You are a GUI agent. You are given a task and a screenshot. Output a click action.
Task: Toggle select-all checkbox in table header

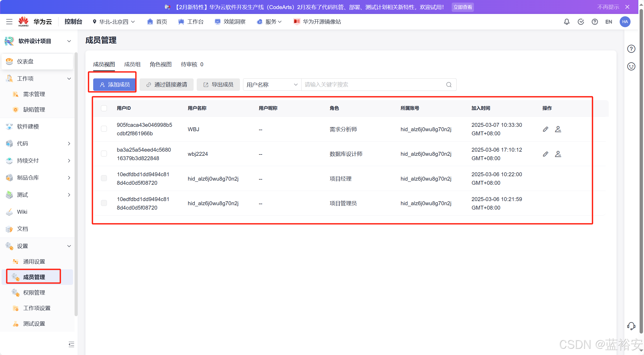point(104,108)
